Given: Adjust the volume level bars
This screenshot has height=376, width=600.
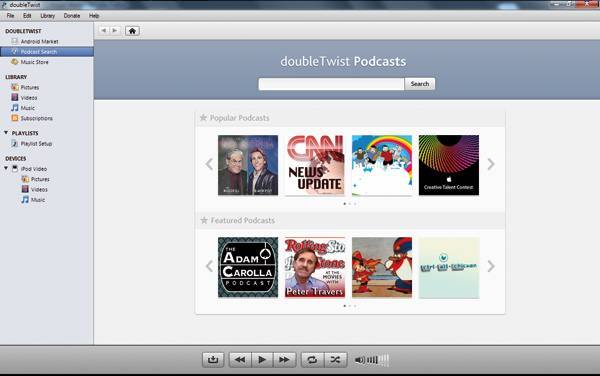Looking at the screenshot, I should pos(378,360).
